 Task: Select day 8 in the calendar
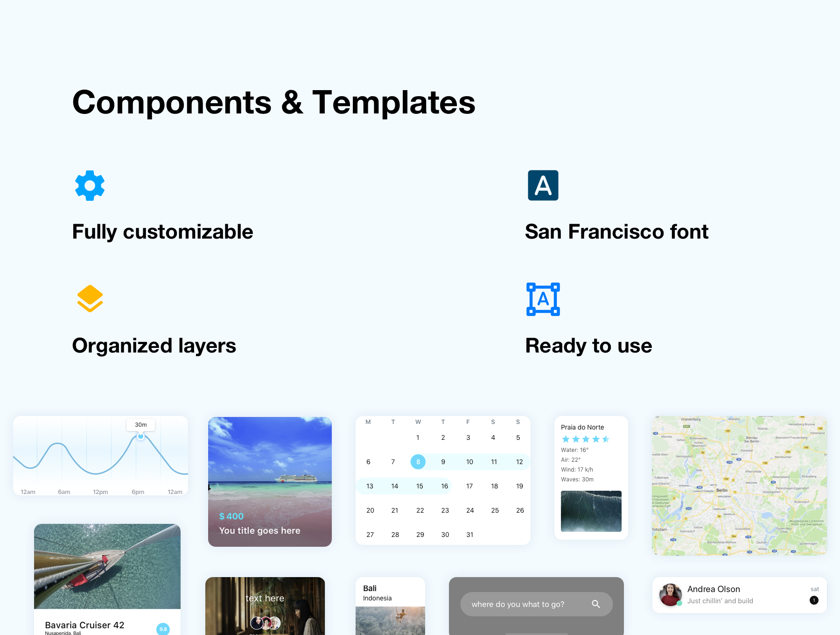(418, 462)
